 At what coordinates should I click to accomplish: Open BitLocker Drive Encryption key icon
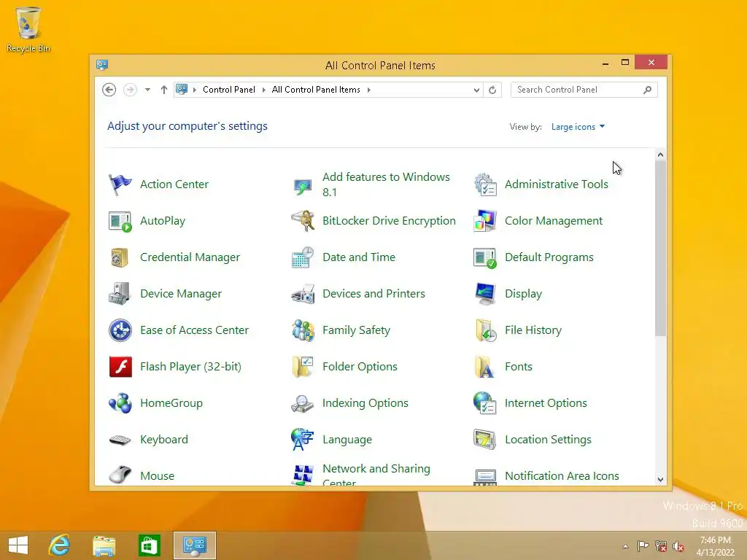(x=303, y=221)
